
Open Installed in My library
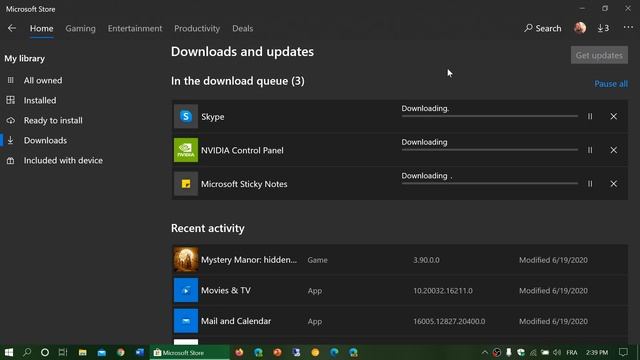40,100
